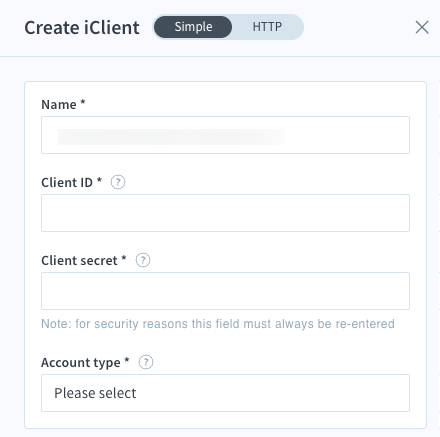The height and width of the screenshot is (437, 440).
Task: Click the Account type help question mark
Action: point(146,362)
